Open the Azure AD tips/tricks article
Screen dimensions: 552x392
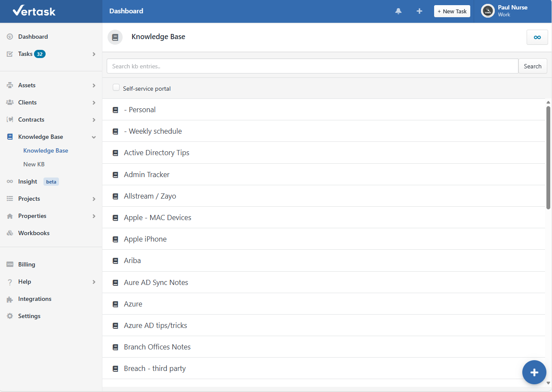(x=155, y=325)
